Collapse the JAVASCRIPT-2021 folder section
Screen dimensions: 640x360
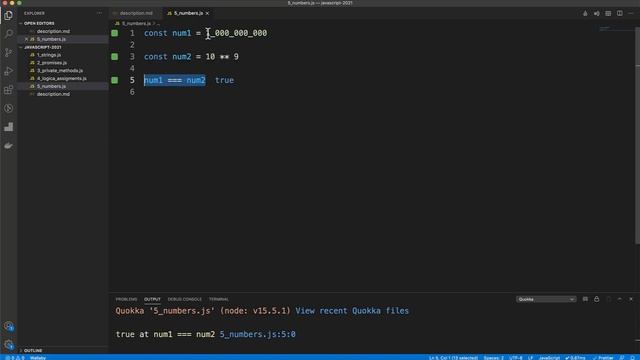pyautogui.click(x=42, y=47)
